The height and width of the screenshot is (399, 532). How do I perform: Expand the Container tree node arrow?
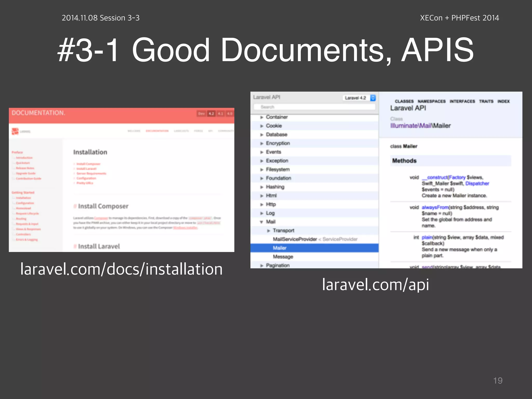[262, 117]
